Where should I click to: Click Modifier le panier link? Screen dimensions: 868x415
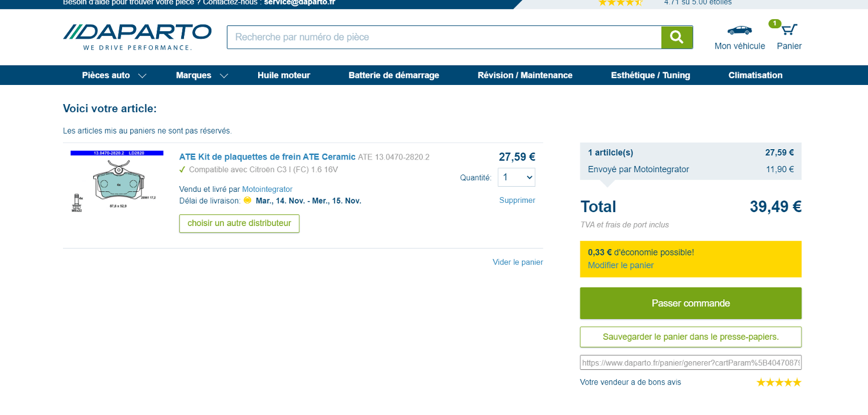click(x=621, y=265)
